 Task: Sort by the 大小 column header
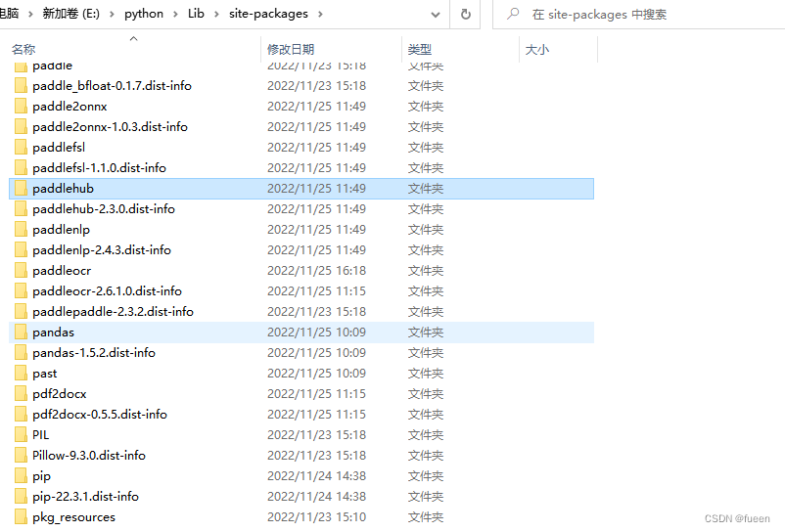537,50
